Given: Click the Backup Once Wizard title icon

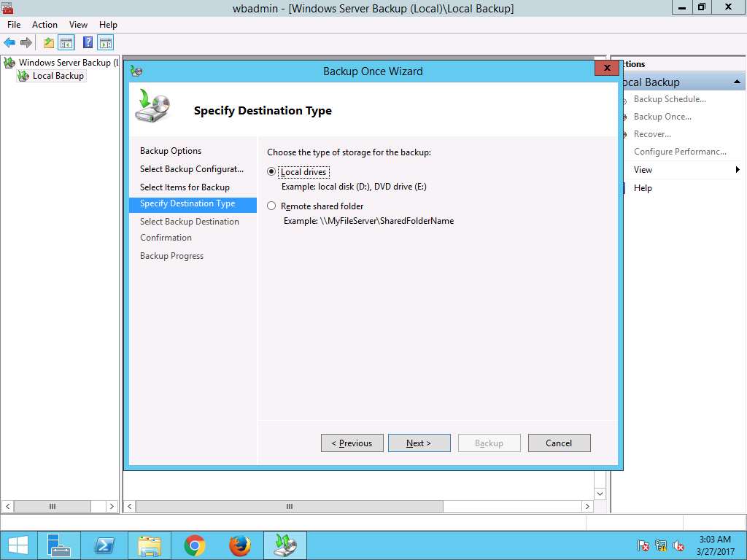Looking at the screenshot, I should point(136,71).
